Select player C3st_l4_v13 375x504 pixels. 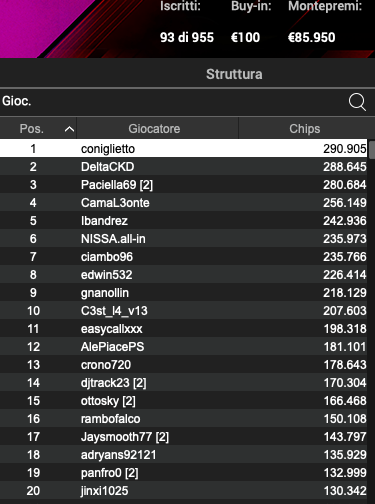click(x=114, y=311)
